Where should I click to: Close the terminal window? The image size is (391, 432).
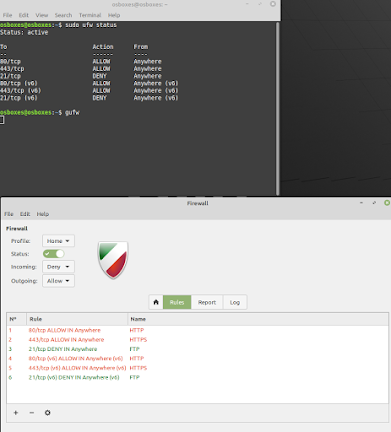pos(273,4)
